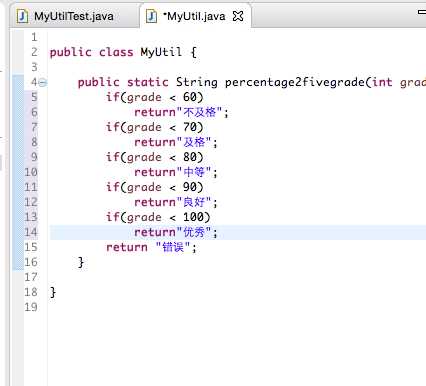Switch to the MyUtilTest.java tab
The width and height of the screenshot is (426, 386).
[x=74, y=16]
